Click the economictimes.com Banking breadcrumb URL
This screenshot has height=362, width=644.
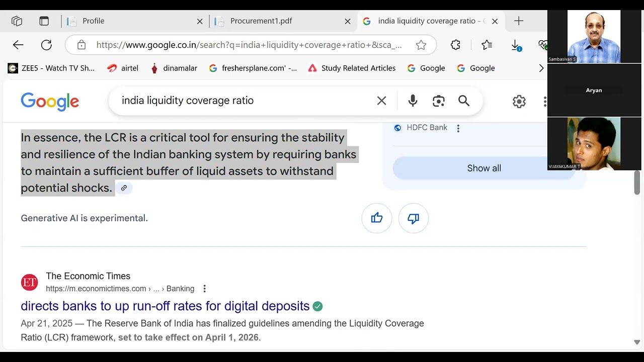[120, 289]
